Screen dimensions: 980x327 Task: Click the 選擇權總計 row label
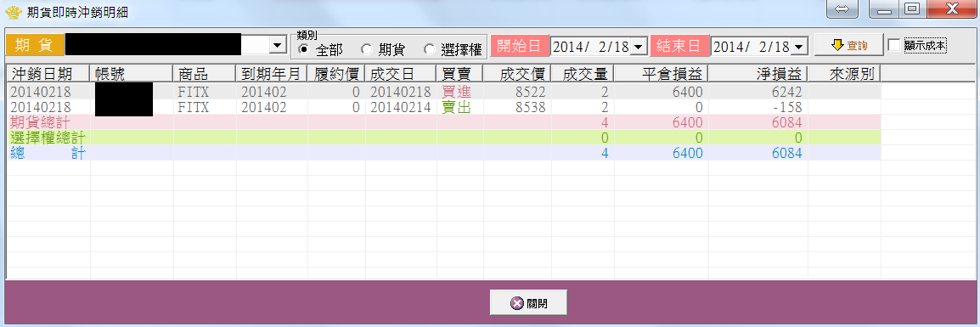(48, 138)
